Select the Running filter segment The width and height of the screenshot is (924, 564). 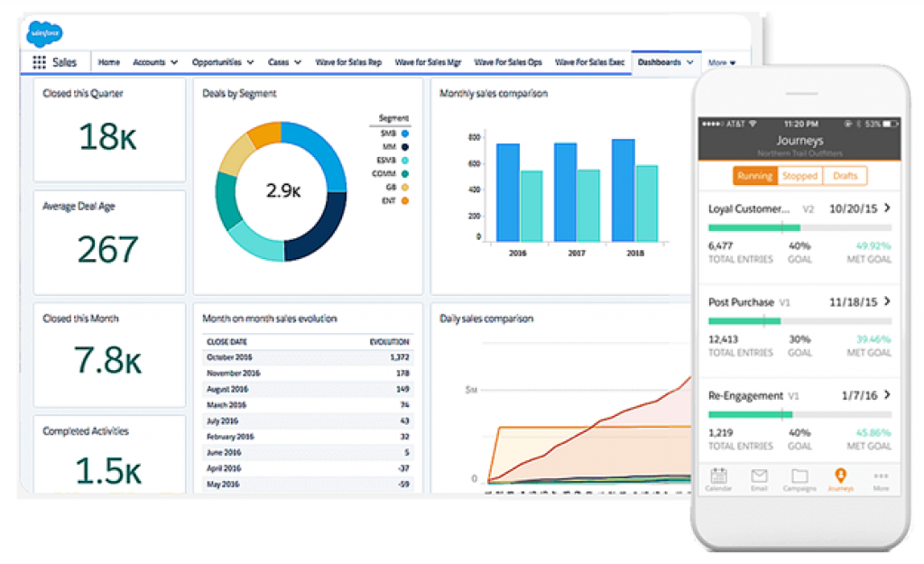coord(754,176)
